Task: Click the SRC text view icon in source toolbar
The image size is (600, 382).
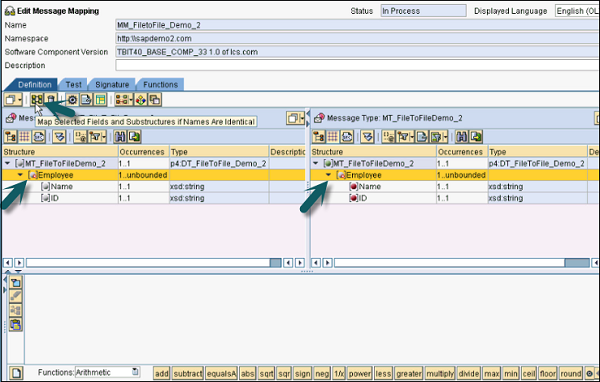Action: click(x=39, y=137)
